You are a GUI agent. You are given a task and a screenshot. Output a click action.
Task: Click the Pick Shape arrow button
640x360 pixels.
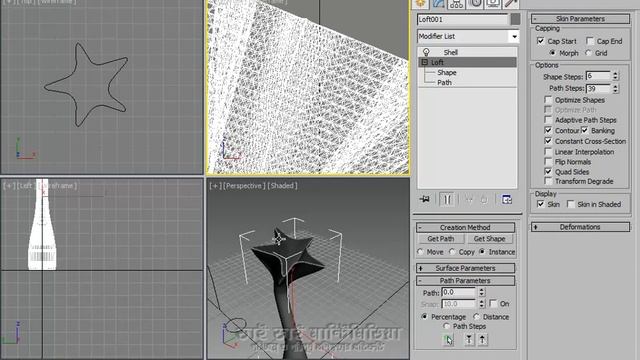point(448,340)
